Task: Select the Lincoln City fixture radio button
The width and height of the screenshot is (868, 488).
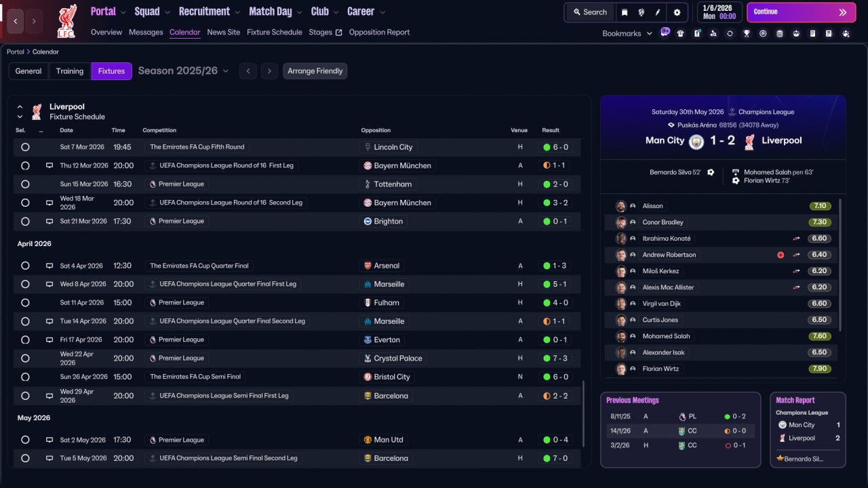Action: [x=25, y=147]
